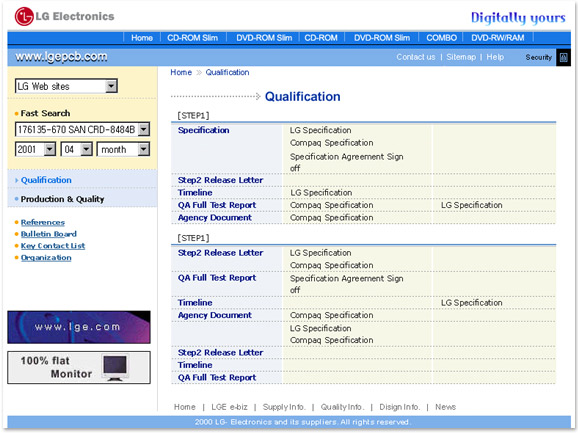The height and width of the screenshot is (434, 578).
Task: Open the 04 month number dropdown
Action: pyautogui.click(x=76, y=149)
